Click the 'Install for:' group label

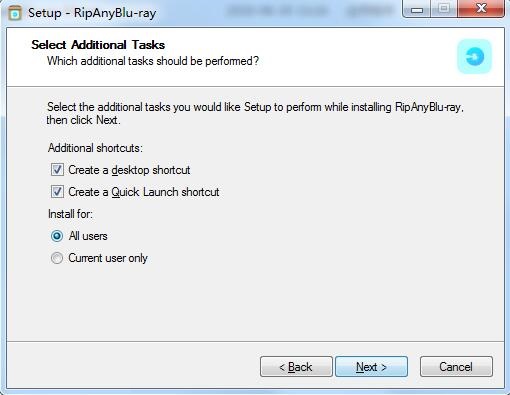point(70,214)
